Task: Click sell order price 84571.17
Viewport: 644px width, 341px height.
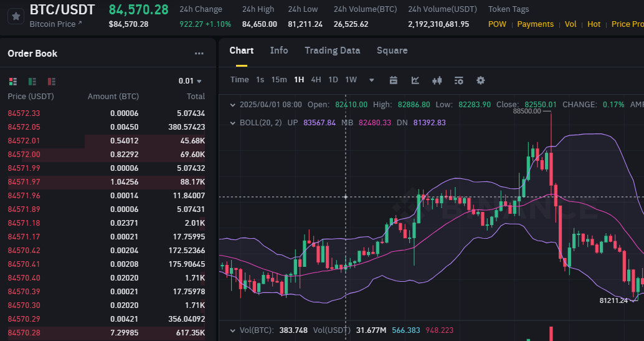Action: coord(24,237)
